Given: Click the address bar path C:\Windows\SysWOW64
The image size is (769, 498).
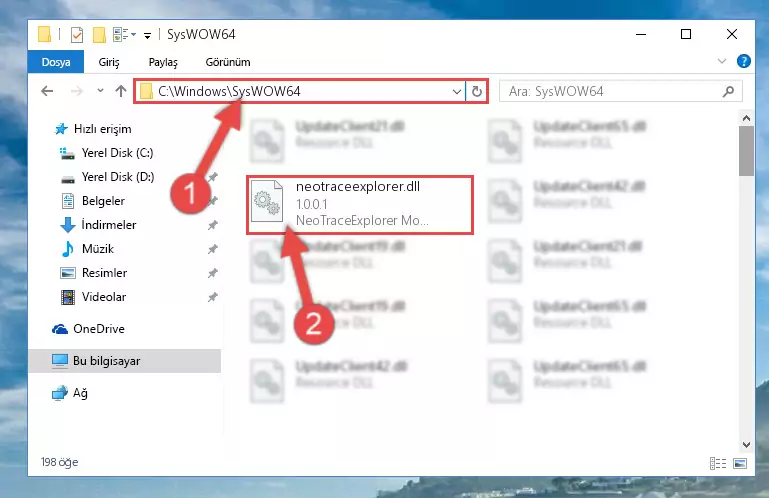Looking at the screenshot, I should 229,91.
